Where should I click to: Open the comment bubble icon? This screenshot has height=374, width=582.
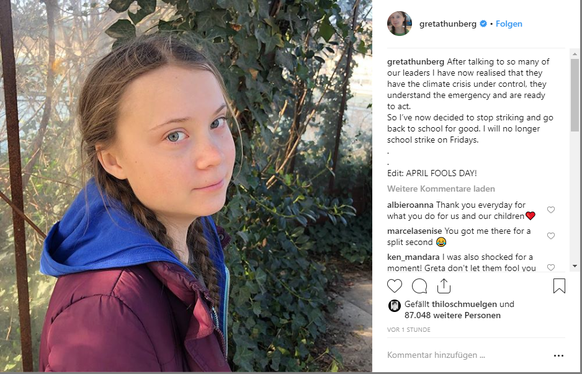click(419, 286)
